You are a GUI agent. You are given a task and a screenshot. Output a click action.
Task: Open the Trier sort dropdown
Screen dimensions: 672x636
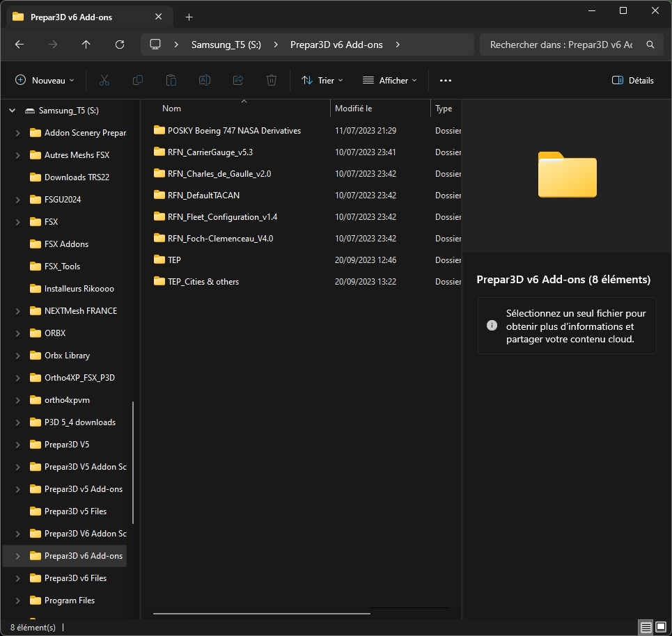click(x=322, y=81)
